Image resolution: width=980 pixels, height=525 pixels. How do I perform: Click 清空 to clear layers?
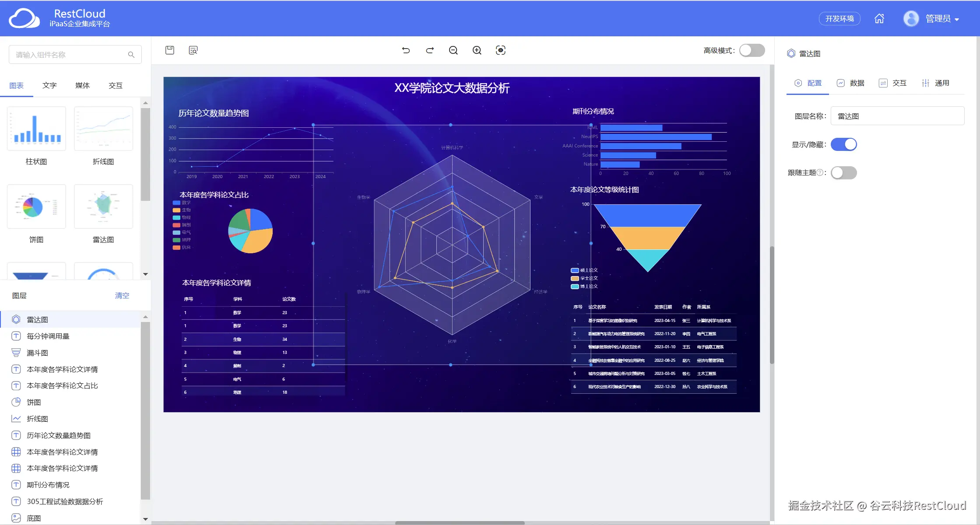122,296
